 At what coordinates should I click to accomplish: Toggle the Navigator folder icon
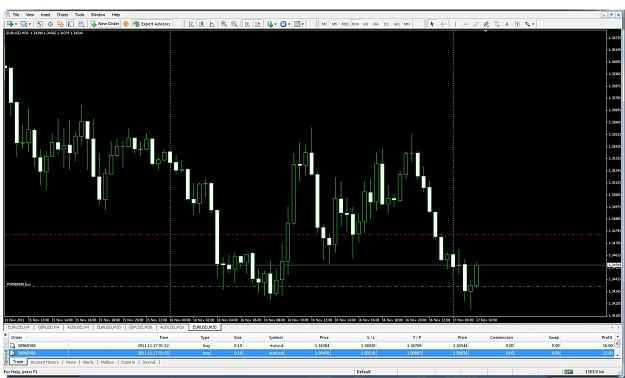[x=61, y=24]
